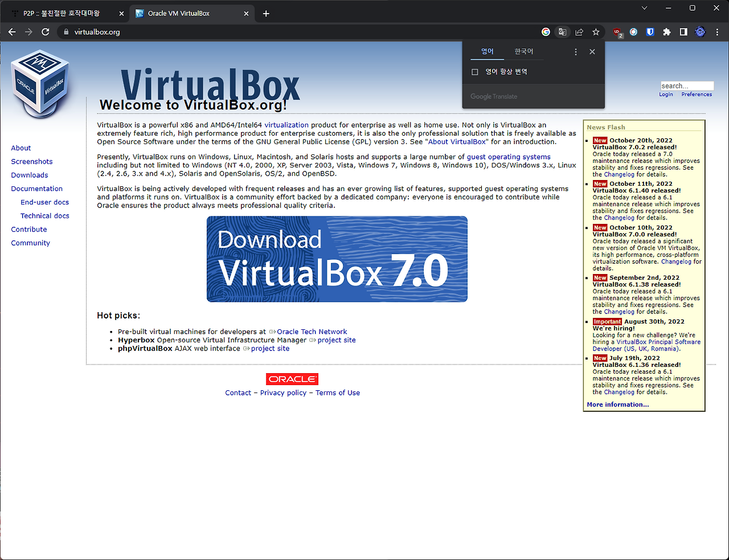Screen dimensions: 729x560
Task: Select the 한국어 language option in Translate popup
Action: click(x=525, y=51)
